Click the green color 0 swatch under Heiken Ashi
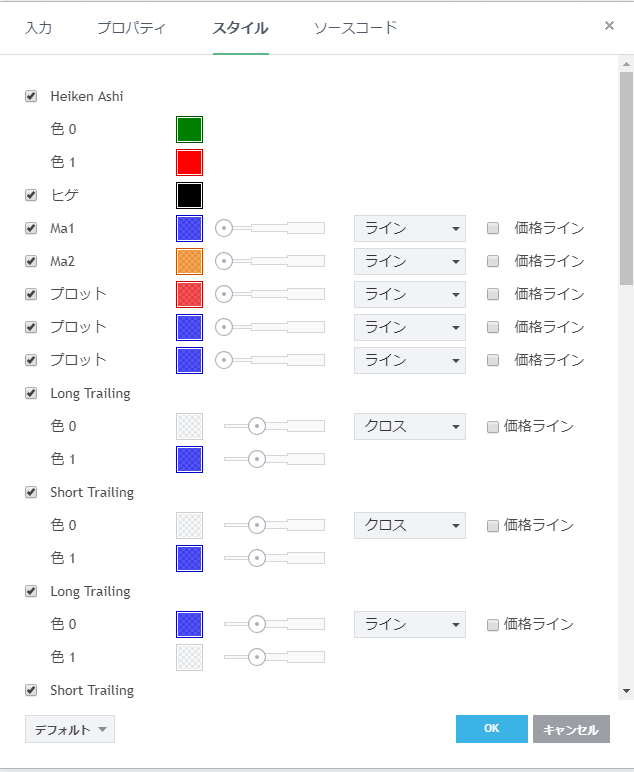This screenshot has width=634, height=772. (x=189, y=129)
